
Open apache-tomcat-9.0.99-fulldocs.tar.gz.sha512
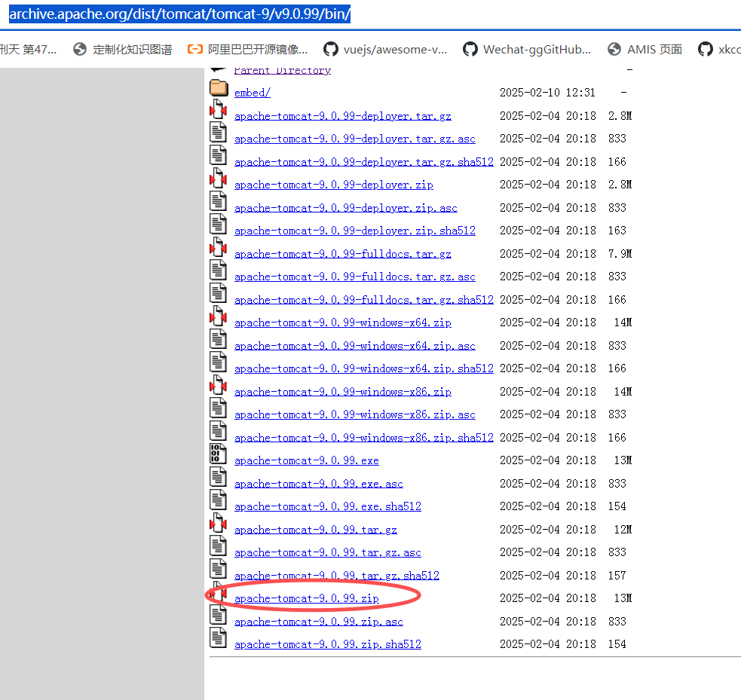click(x=364, y=300)
